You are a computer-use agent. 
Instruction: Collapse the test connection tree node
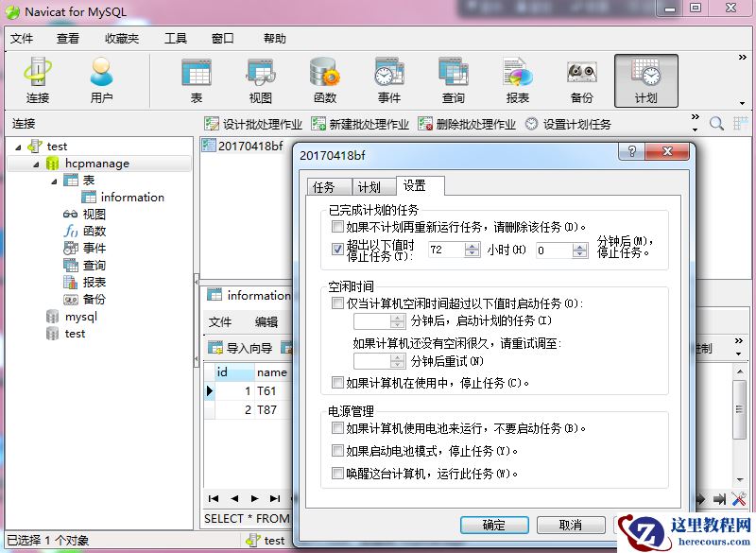(x=18, y=147)
